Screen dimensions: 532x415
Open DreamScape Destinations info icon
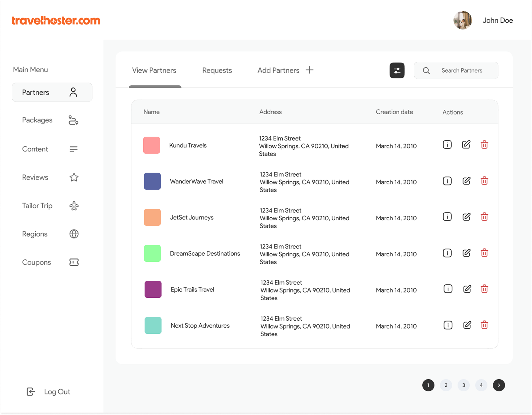point(447,253)
